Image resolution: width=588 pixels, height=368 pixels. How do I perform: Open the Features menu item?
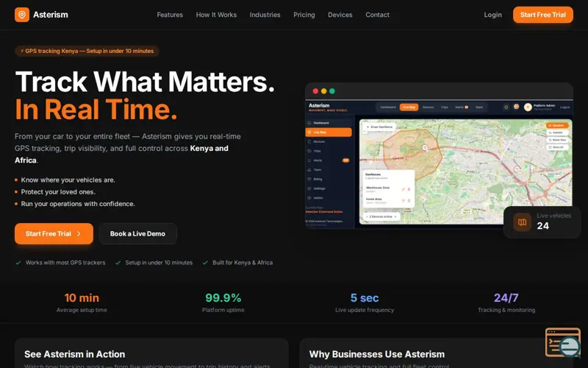[x=170, y=15]
